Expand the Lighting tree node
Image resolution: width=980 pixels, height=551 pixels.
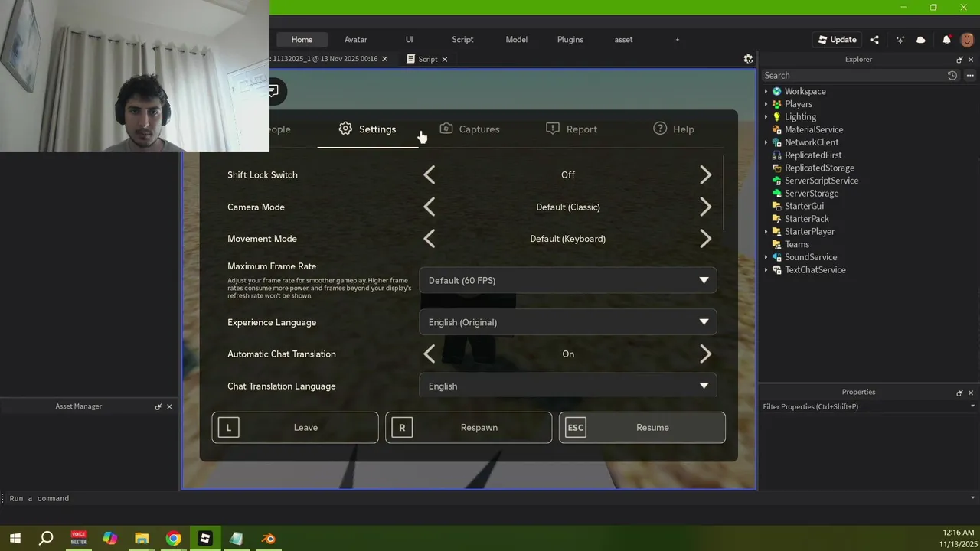tap(766, 117)
